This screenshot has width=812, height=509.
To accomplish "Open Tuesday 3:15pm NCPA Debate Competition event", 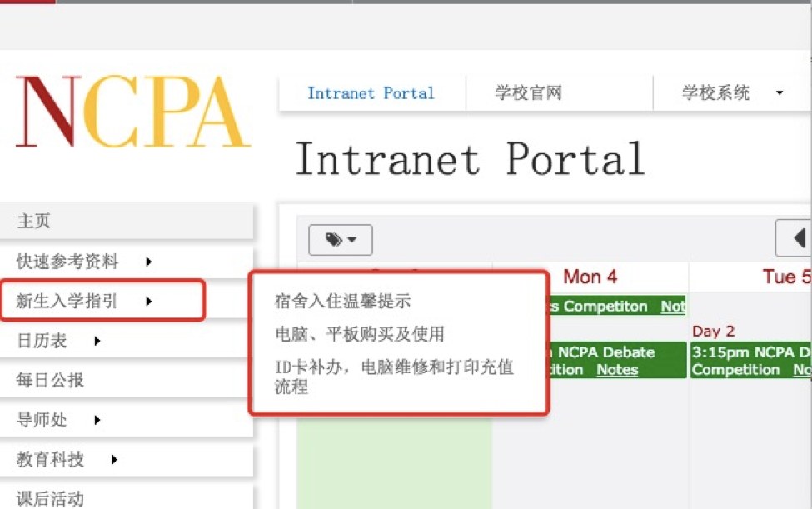I will pyautogui.click(x=751, y=360).
